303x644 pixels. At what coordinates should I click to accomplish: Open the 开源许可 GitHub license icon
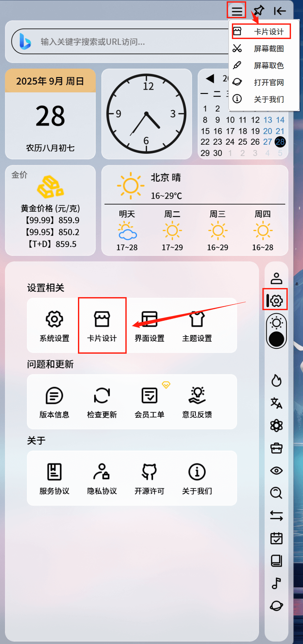pyautogui.click(x=149, y=472)
